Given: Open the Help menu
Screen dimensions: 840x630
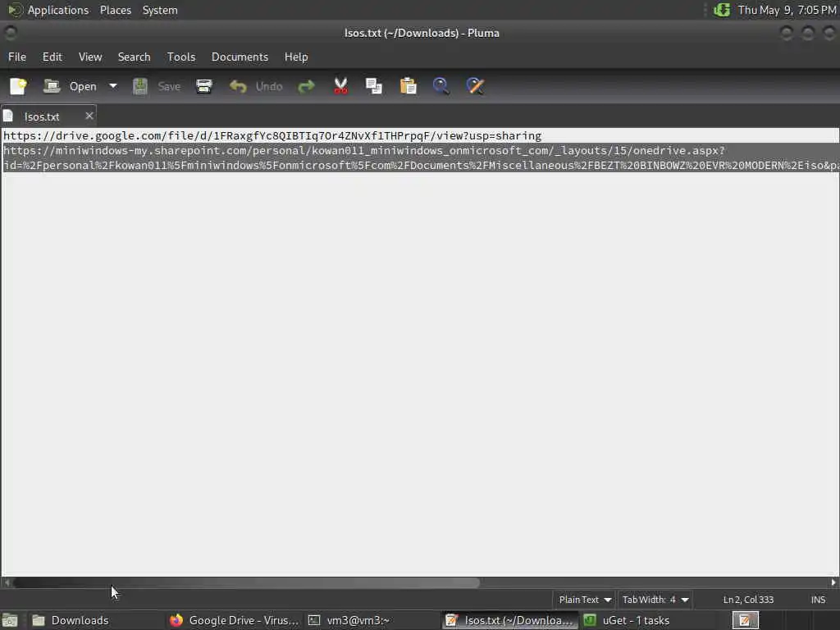Looking at the screenshot, I should [295, 57].
